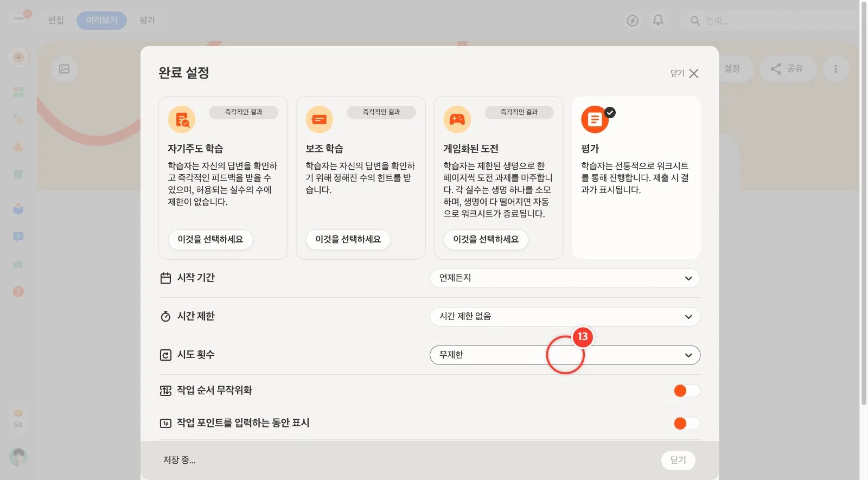868x480 pixels.
Task: Click the 시도 횟수 retry icon
Action: click(165, 355)
